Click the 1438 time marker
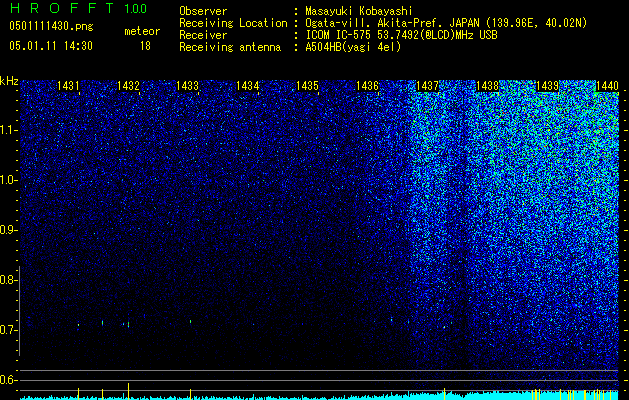This screenshot has width=629, height=400. pos(487,86)
